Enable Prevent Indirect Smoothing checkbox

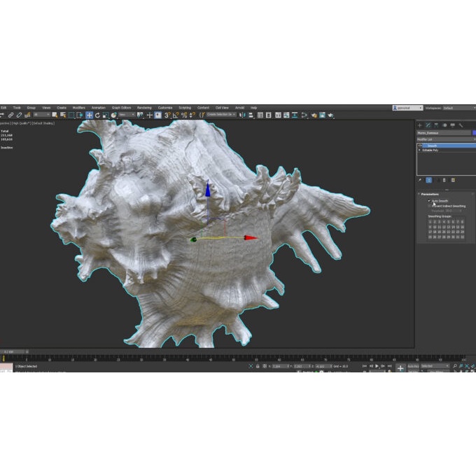[429, 206]
